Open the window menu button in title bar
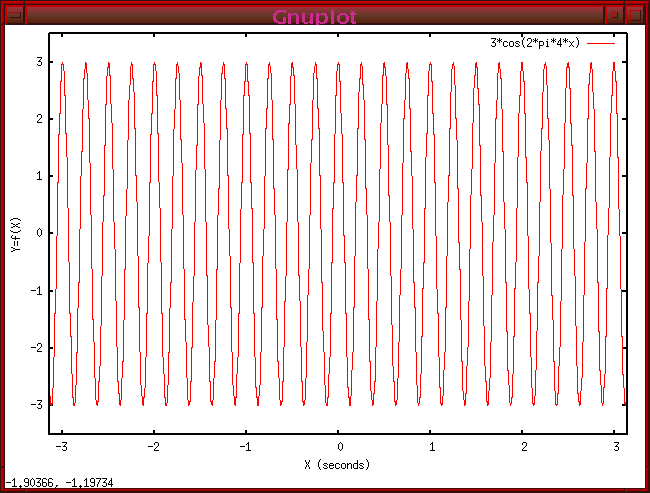The image size is (650, 493). [14, 15]
